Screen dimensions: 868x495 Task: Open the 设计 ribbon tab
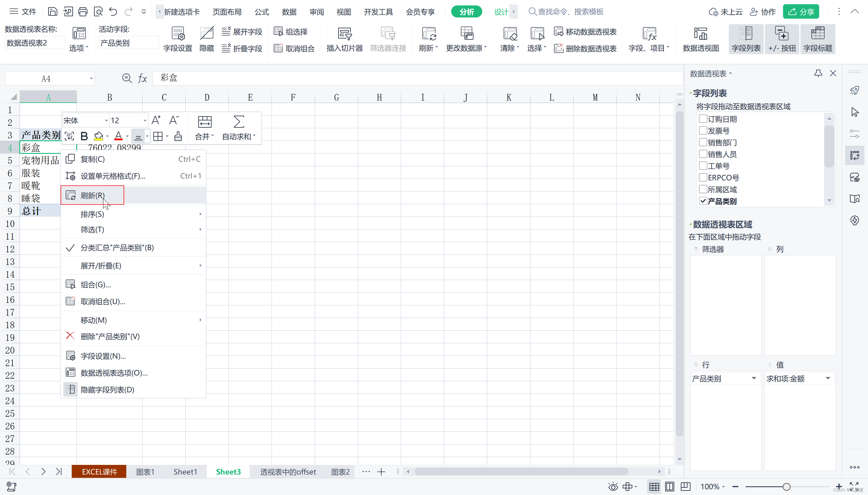(x=501, y=12)
